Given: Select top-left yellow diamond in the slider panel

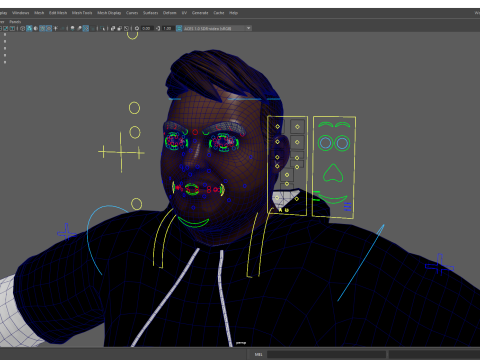Looking at the screenshot, I should click(x=277, y=126).
